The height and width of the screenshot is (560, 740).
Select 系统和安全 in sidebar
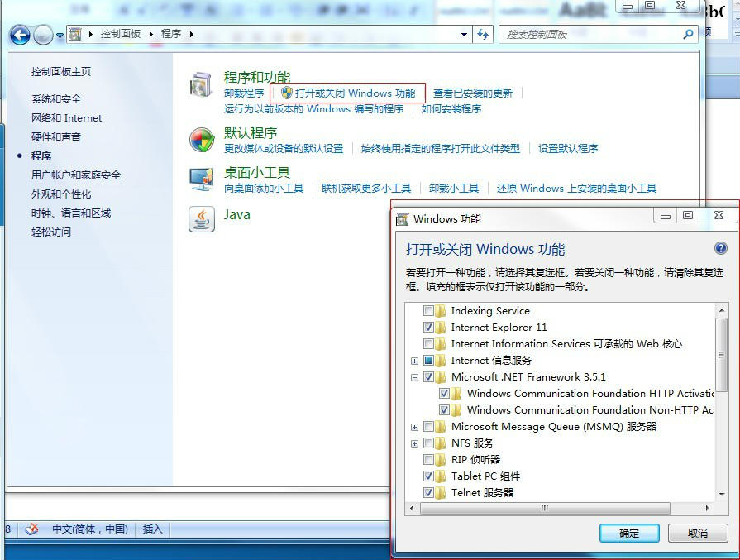click(56, 99)
